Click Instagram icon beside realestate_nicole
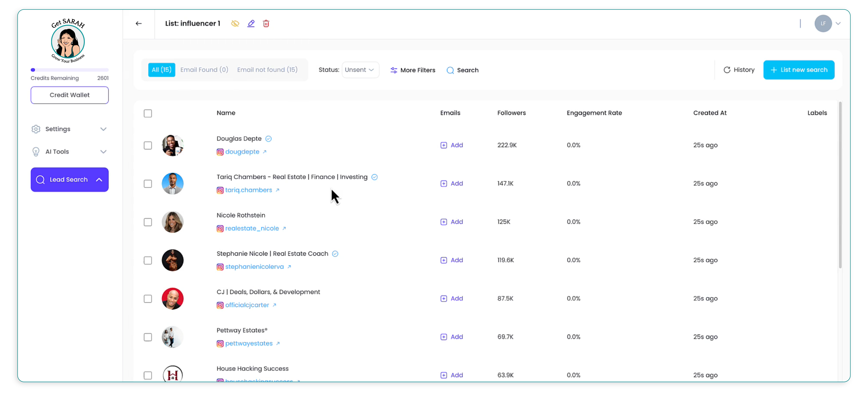This screenshot has height=403, width=868. (x=220, y=229)
